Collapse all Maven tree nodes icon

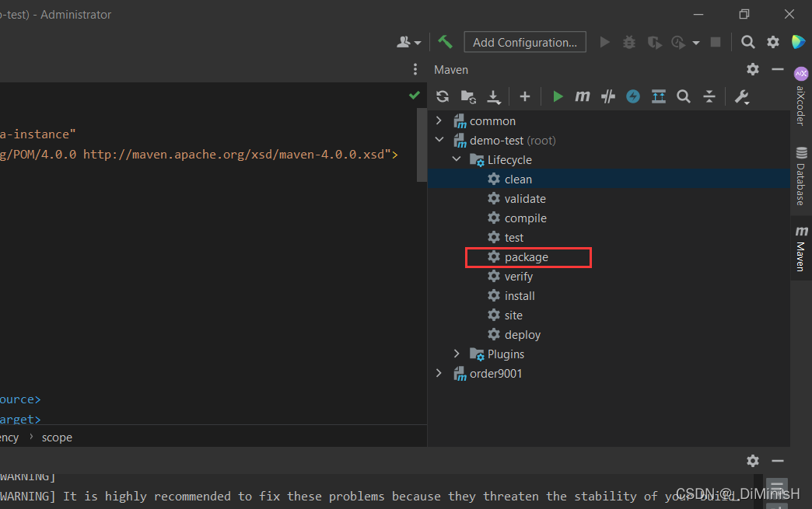(709, 96)
